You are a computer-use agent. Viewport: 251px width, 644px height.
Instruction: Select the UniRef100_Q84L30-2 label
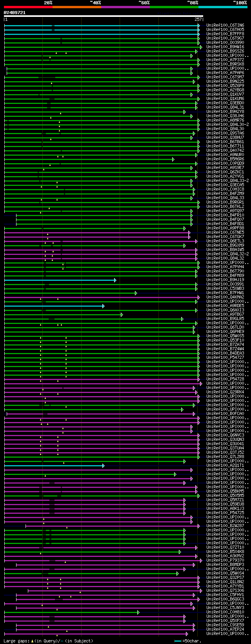pyautogui.click(x=227, y=125)
